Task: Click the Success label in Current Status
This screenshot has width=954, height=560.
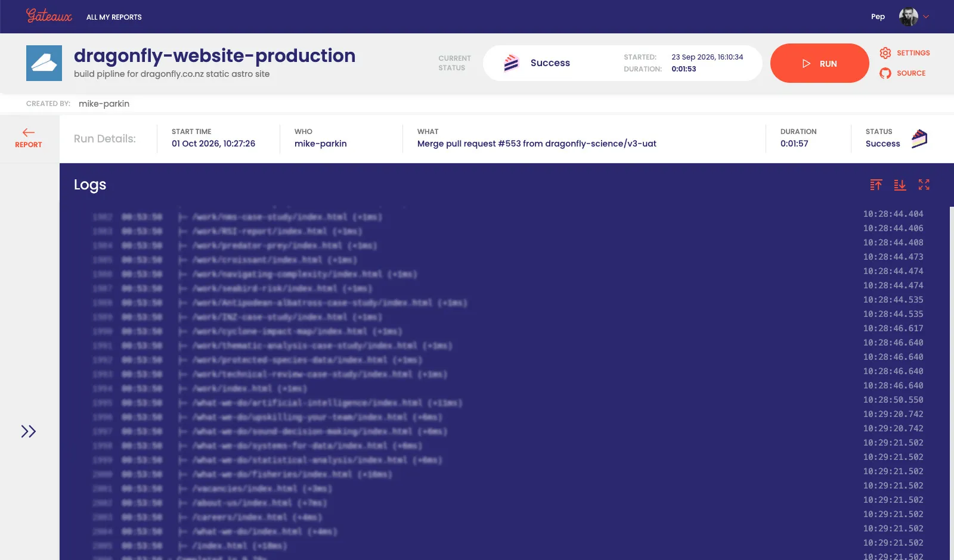Action: click(550, 63)
